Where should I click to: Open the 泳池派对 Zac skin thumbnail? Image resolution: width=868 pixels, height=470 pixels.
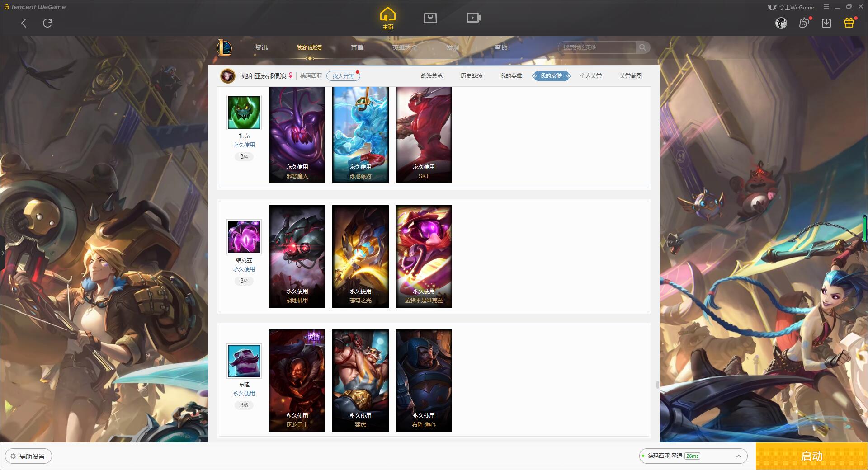(360, 135)
